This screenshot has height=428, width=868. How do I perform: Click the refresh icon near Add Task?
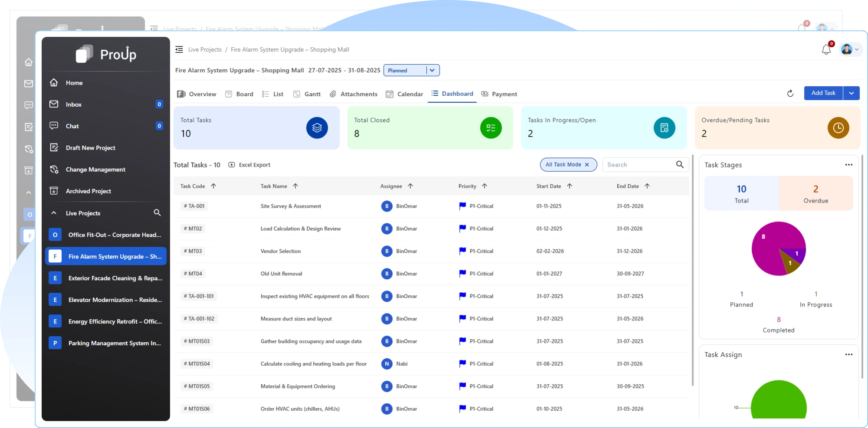790,93
